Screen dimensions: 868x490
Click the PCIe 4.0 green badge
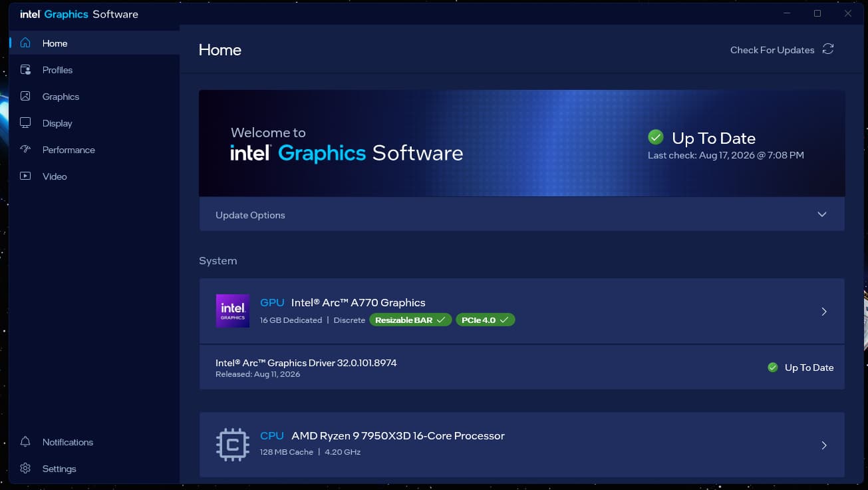click(x=486, y=320)
